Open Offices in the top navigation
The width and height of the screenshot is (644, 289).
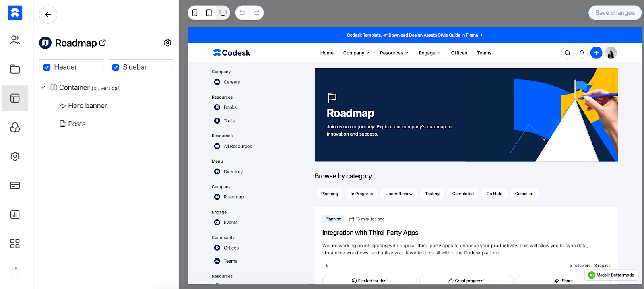tap(459, 53)
